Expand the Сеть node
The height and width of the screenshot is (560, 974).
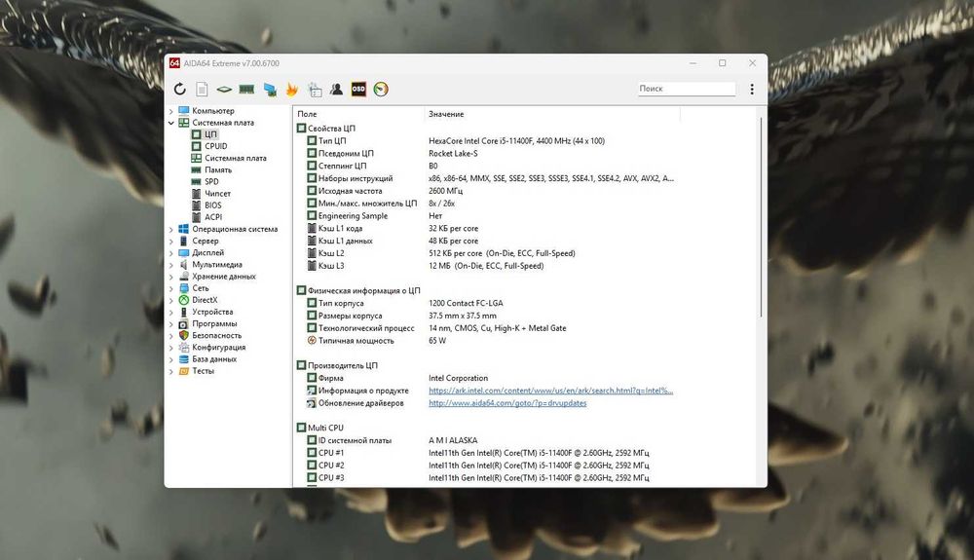coord(171,288)
